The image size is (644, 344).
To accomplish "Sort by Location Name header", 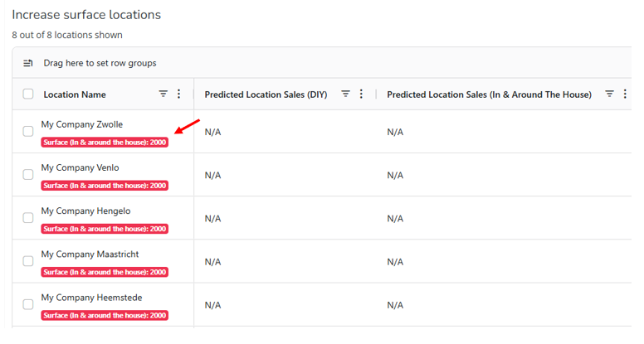I will click(75, 94).
